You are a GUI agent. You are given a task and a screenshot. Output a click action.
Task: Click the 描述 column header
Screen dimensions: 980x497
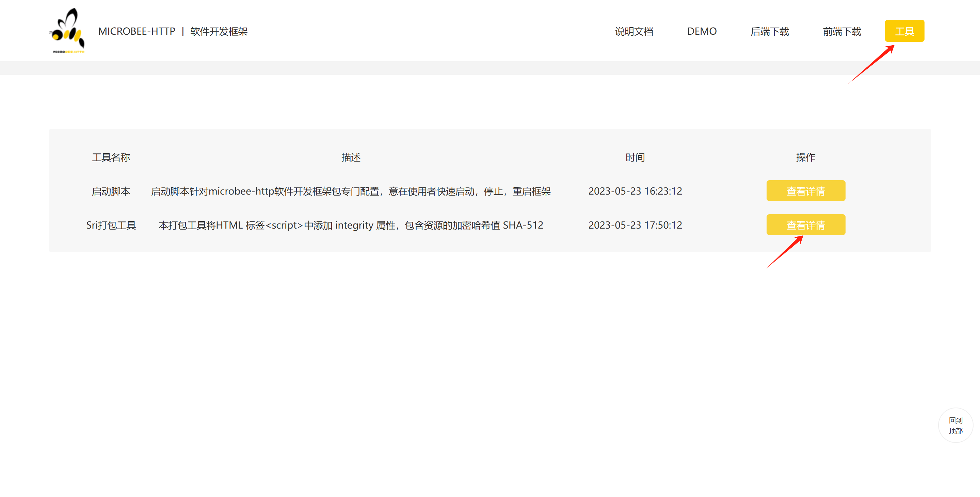[x=350, y=157]
